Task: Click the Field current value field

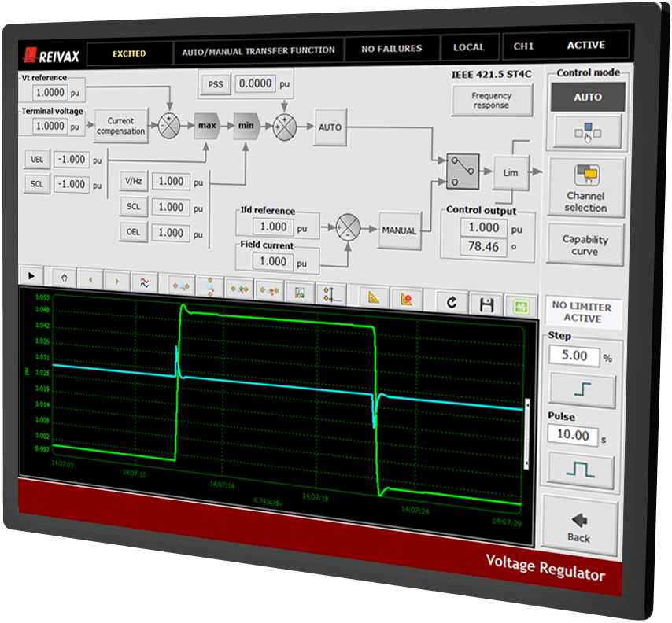Action: coord(273,261)
